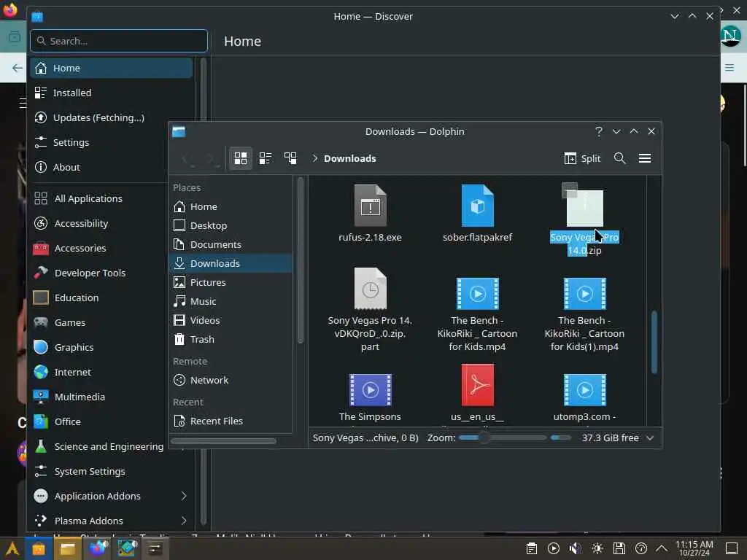Open Network under Remote in Dolphin

231,380
